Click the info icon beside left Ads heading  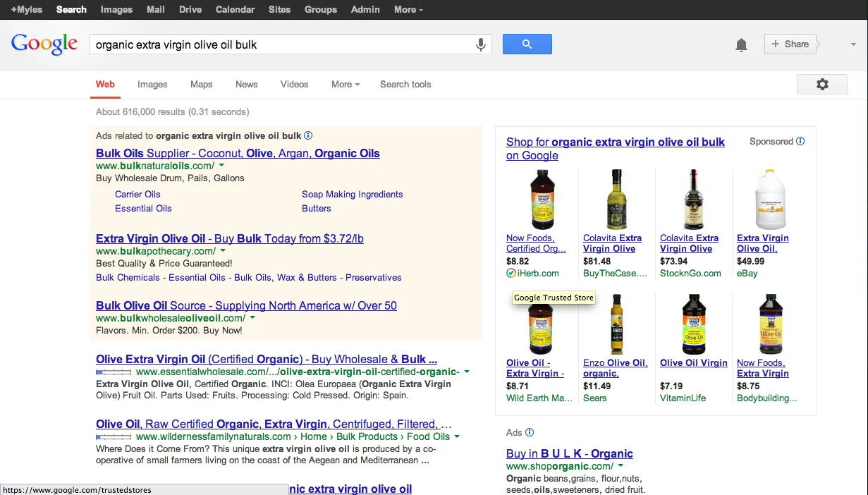tap(308, 135)
